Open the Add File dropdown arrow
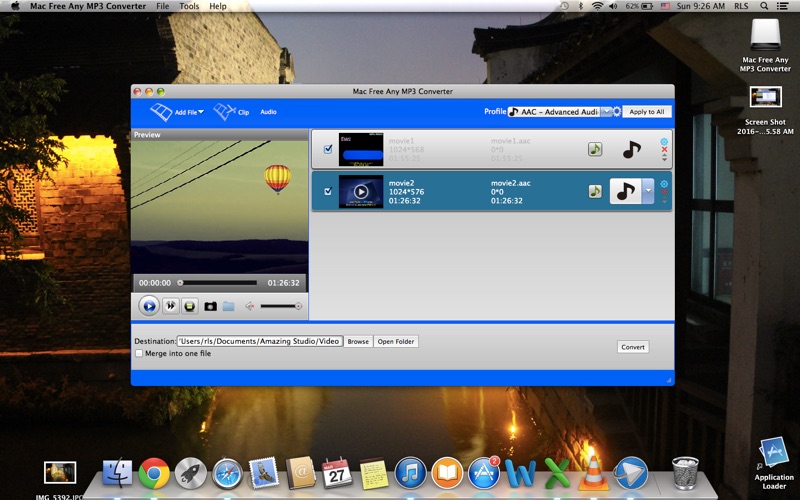The image size is (800, 500). pos(201,112)
